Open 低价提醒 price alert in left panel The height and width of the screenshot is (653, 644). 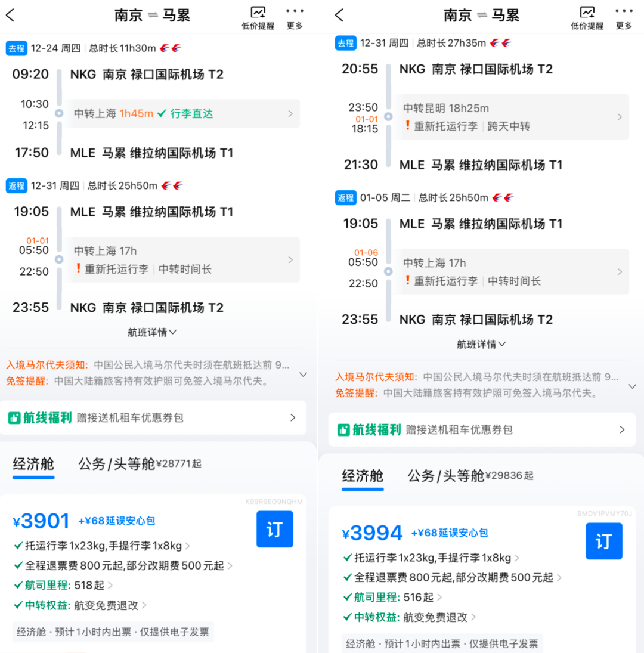(x=258, y=18)
